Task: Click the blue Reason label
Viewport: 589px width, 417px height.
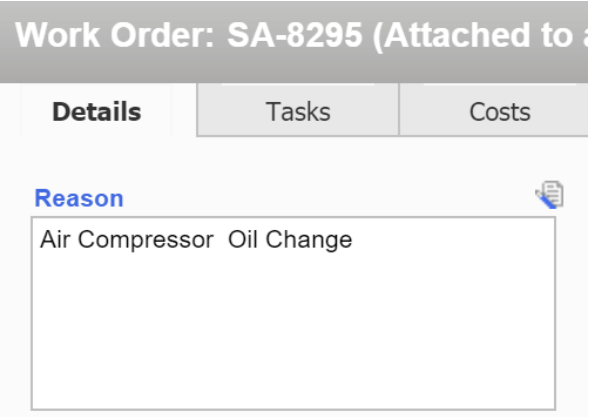Action: coord(79,198)
